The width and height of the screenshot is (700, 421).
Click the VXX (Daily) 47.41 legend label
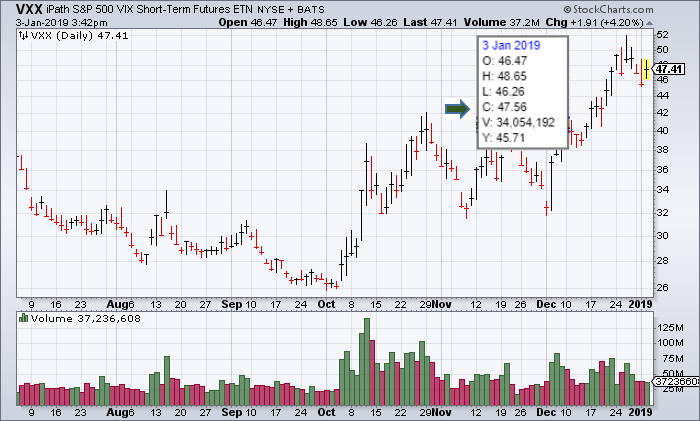[x=79, y=36]
